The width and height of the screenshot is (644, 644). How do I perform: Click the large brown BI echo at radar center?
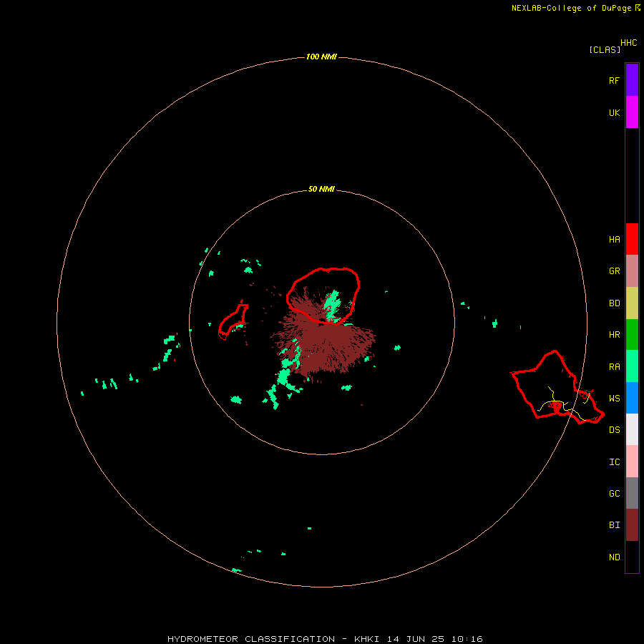(x=324, y=345)
